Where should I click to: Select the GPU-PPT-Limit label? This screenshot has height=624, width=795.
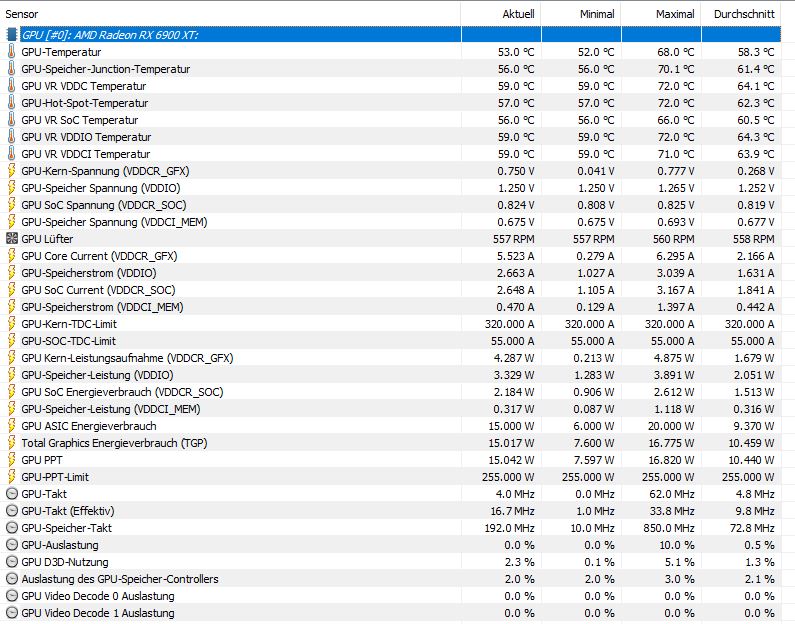tap(55, 476)
